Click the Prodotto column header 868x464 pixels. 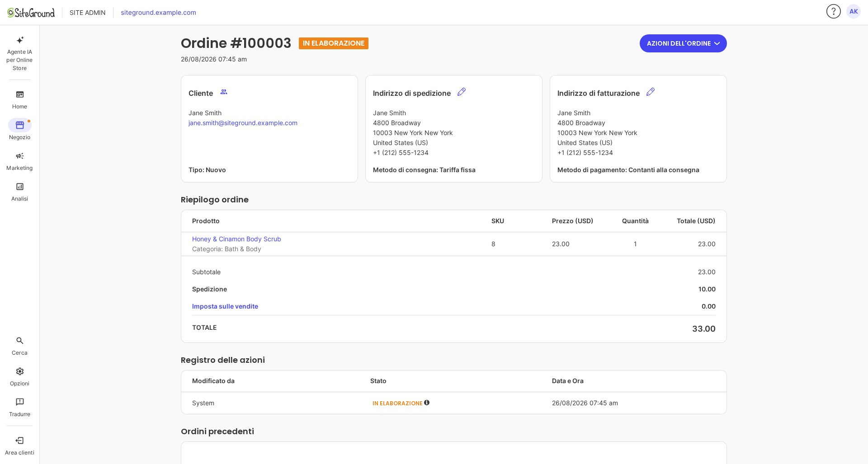206,221
